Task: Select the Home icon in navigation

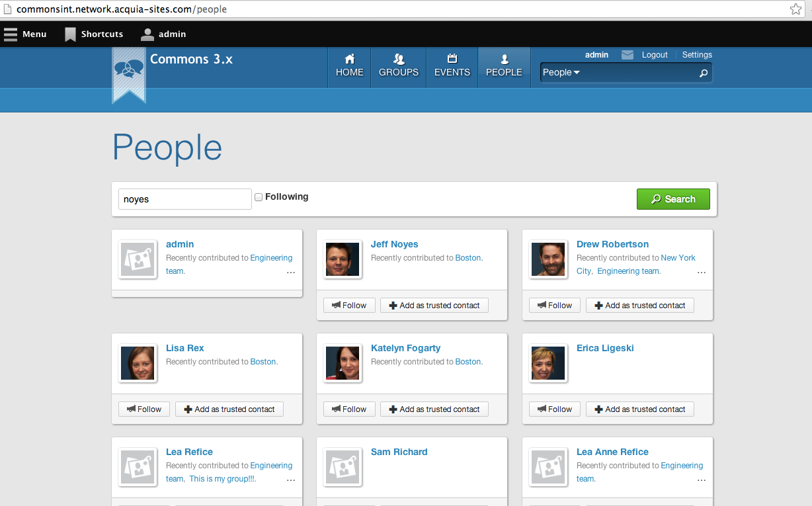Action: point(349,60)
